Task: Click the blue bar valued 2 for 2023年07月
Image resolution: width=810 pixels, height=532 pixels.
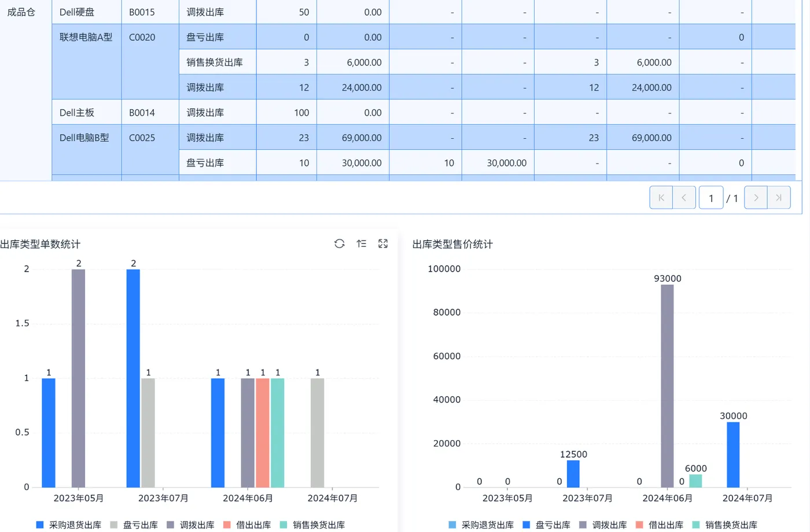Action: (133, 378)
